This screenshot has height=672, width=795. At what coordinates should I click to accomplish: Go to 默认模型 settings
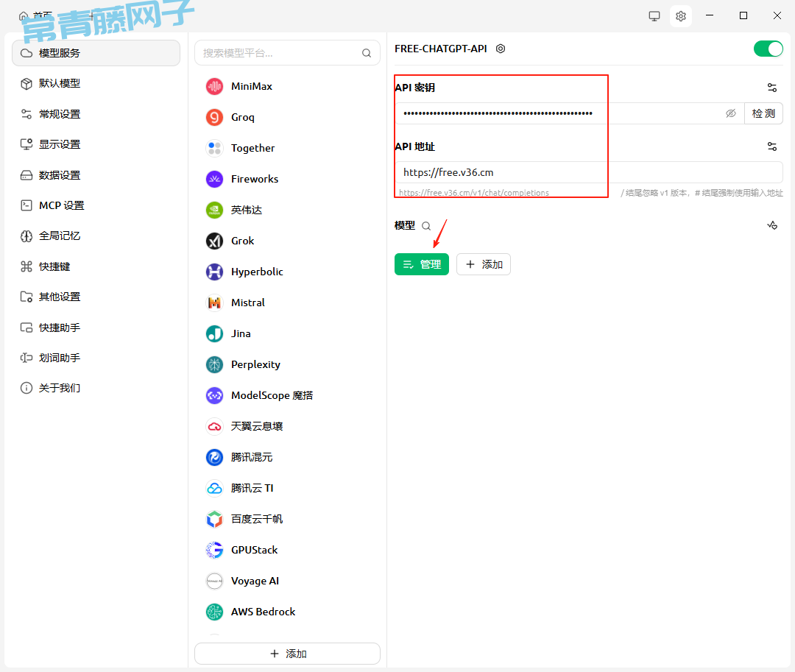pyautogui.click(x=96, y=84)
